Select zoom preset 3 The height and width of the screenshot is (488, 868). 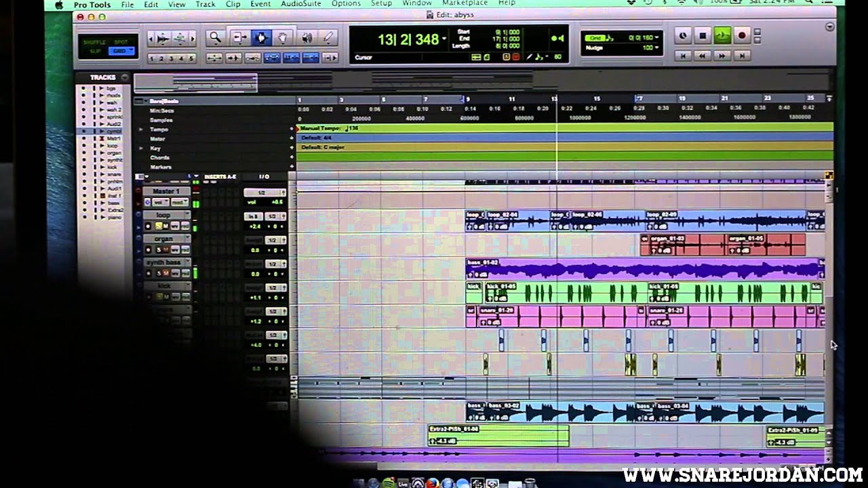pos(172,59)
